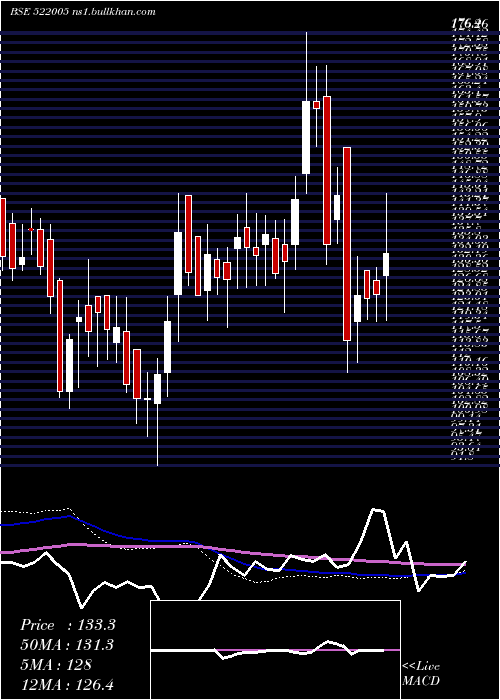The image size is (500, 700).
Task: Click the BSE 522005 ns1.bullkhan.com header text
Action: (x=83, y=12)
